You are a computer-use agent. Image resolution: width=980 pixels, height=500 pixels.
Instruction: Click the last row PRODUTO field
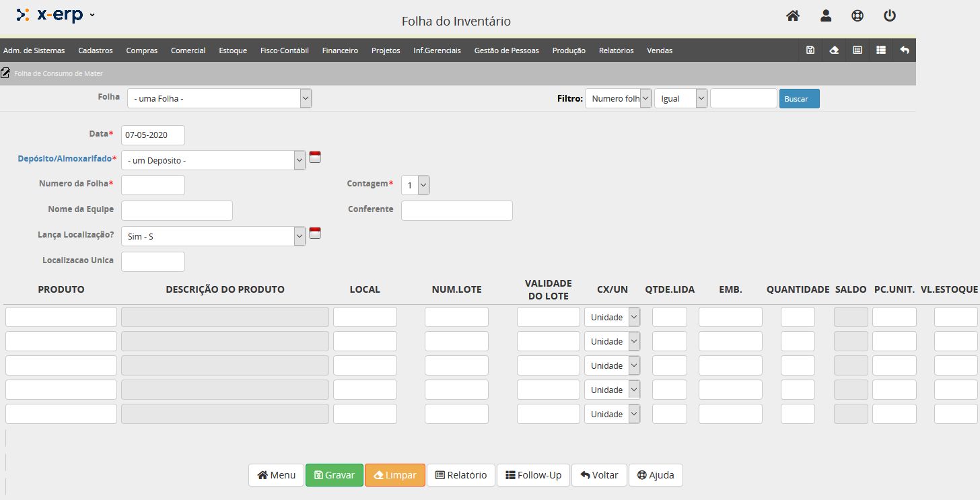[61, 414]
